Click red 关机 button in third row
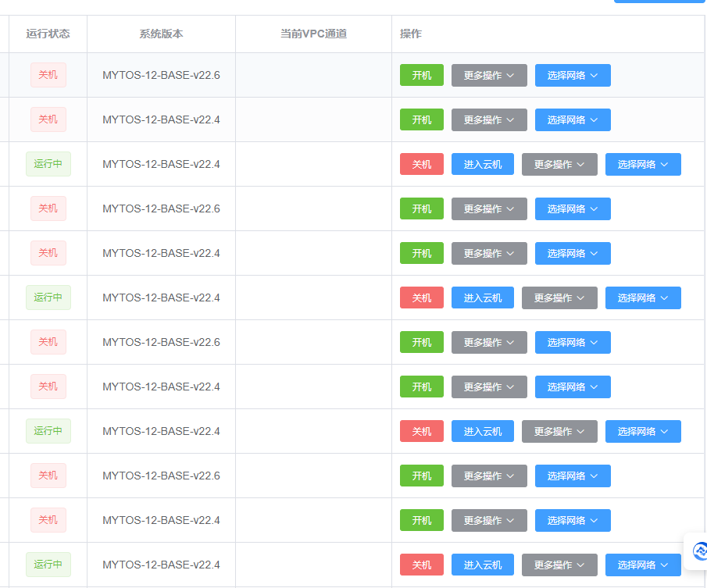The width and height of the screenshot is (707, 588). pos(421,165)
